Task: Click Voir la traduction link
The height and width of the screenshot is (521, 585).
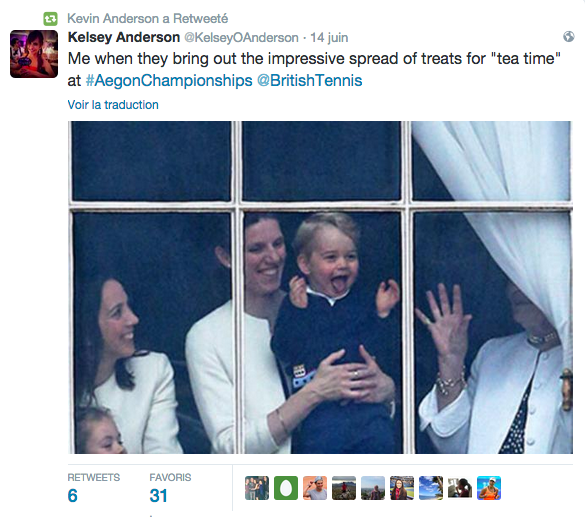Action: point(113,105)
